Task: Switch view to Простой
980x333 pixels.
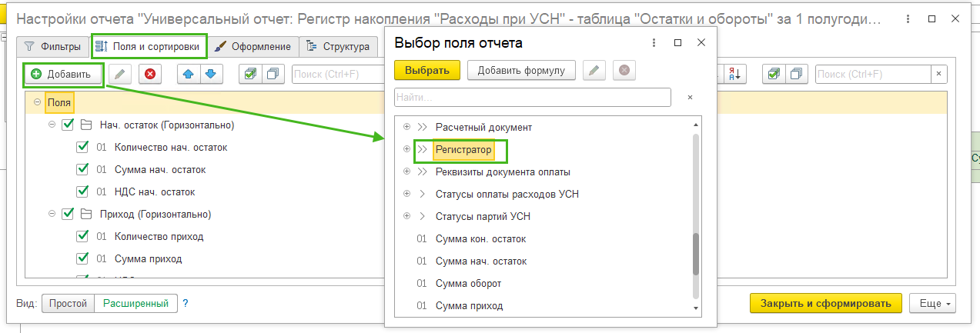Action: pyautogui.click(x=68, y=303)
